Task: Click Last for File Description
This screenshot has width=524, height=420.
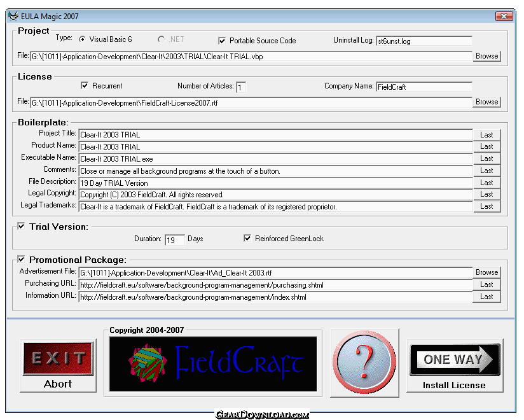Action: 486,183
